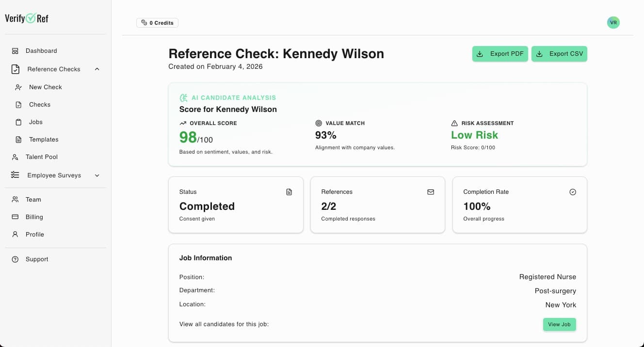644x347 pixels.
Task: Click the Talent Pool icon
Action: click(15, 157)
